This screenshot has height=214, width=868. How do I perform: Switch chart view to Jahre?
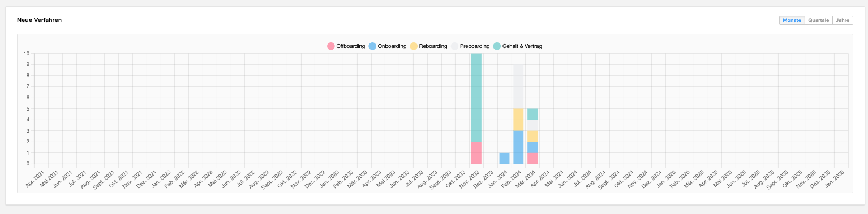point(843,20)
